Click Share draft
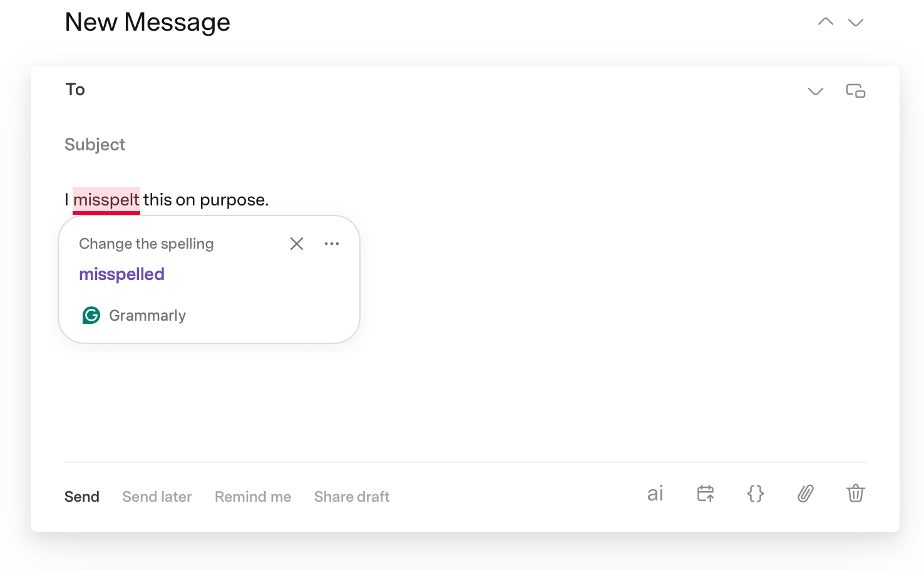This screenshot has width=924, height=570. 352,497
